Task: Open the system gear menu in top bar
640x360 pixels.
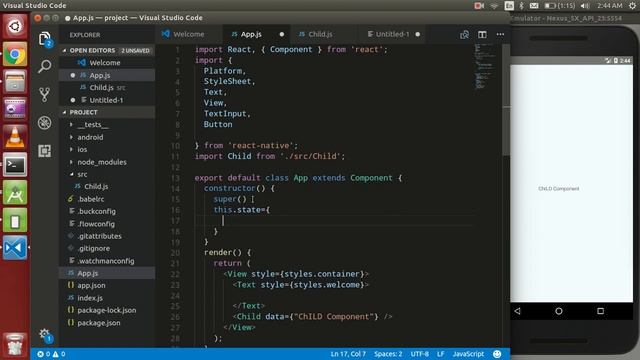Action: 633,6
